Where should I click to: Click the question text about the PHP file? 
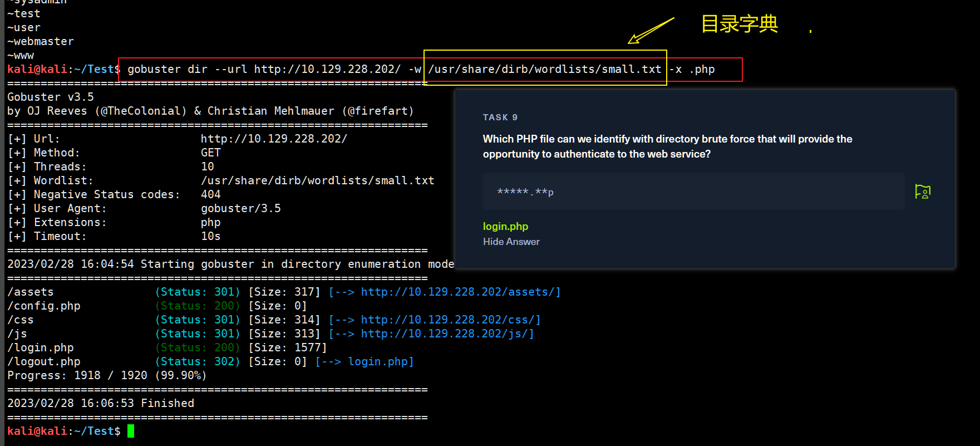(x=667, y=146)
